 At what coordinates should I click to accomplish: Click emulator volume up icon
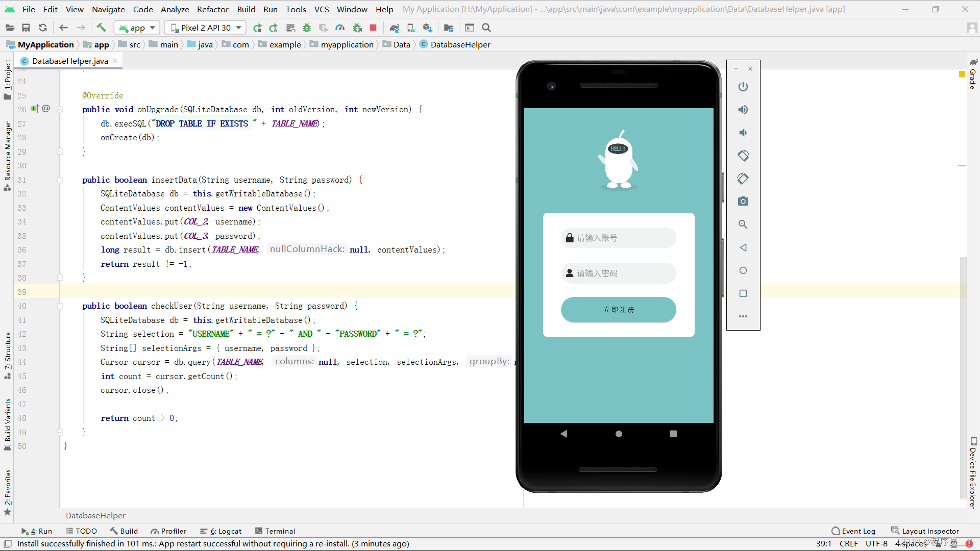(743, 110)
